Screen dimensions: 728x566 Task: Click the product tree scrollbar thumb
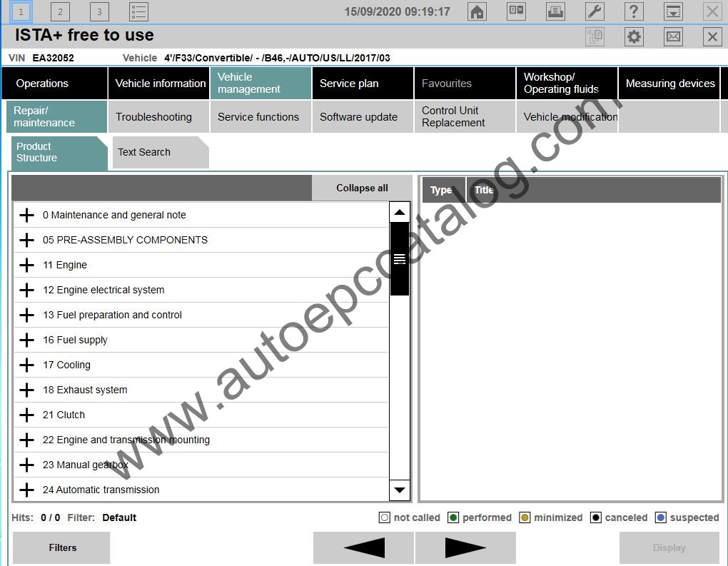tap(399, 259)
